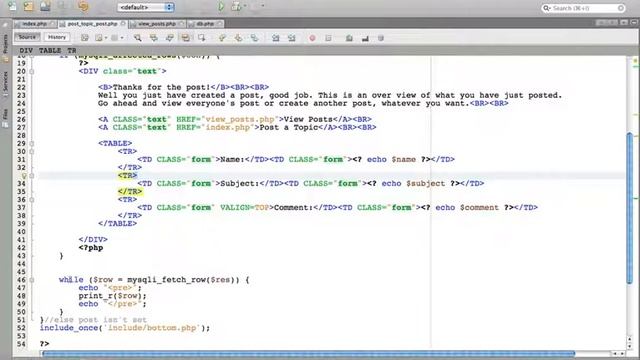The image size is (640, 360).
Task: Close the index.php tab
Action: [52, 24]
